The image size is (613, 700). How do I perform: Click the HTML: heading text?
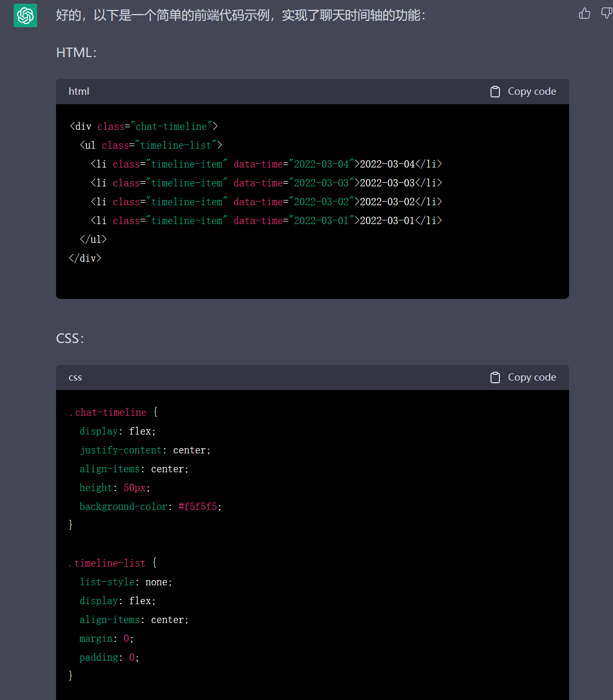pyautogui.click(x=76, y=52)
